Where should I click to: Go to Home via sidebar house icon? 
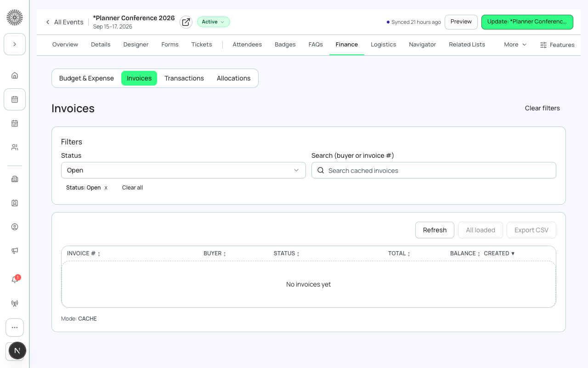(15, 75)
